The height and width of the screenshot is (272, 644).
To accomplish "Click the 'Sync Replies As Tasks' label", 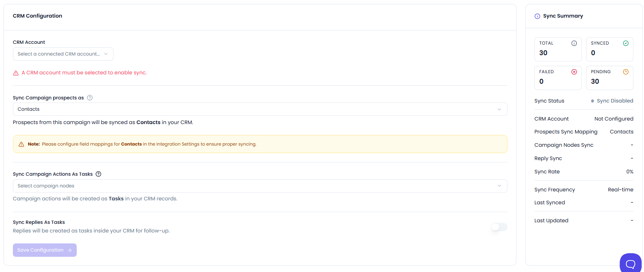I will click(x=39, y=222).
